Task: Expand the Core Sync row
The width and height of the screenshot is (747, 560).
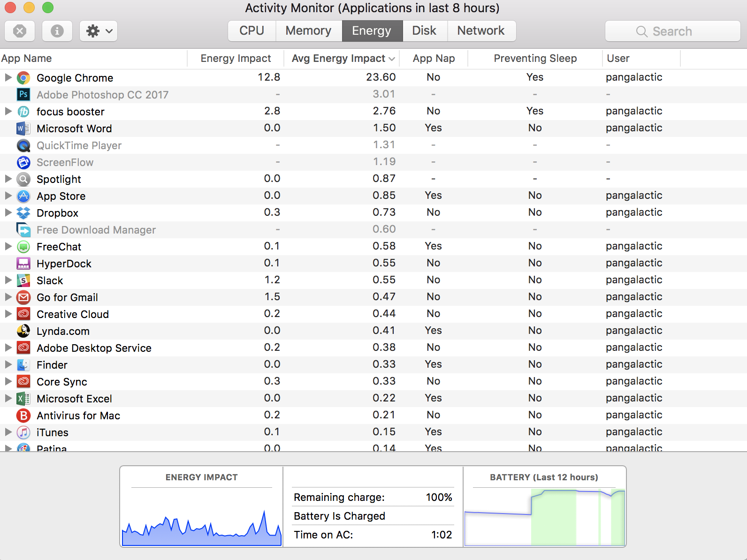Action: point(8,381)
